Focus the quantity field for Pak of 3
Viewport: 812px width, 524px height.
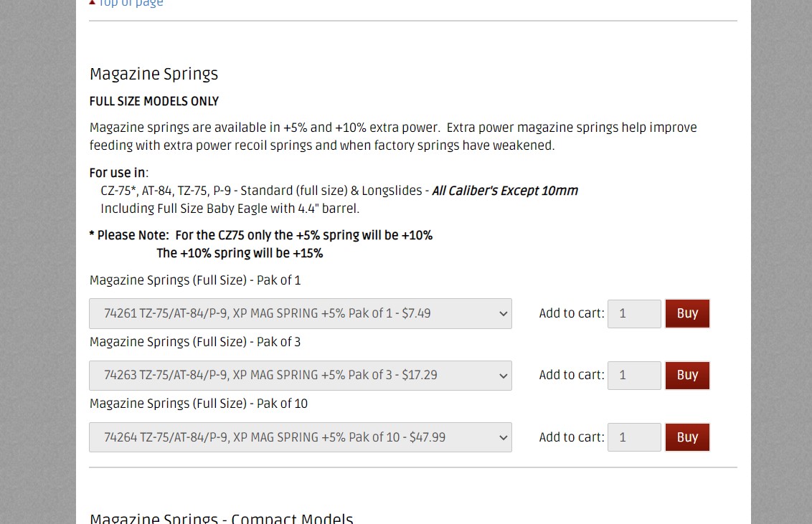pyautogui.click(x=634, y=375)
